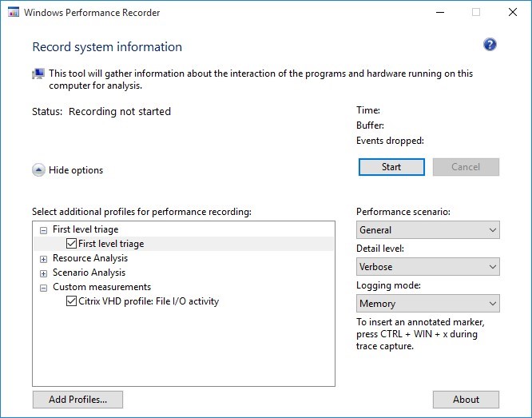Expand the Resource Analysis group
Viewport: 532px width, 418px height.
(43, 258)
